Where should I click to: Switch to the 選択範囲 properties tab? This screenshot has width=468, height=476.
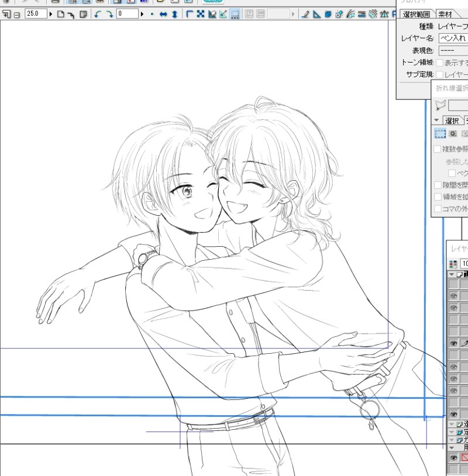[x=417, y=14]
